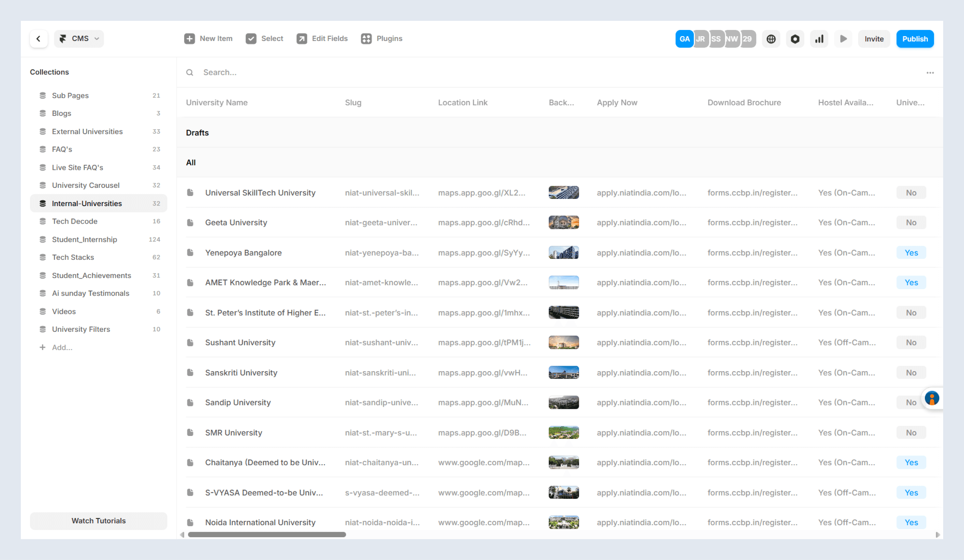The height and width of the screenshot is (560, 964).
Task: Click the Invite button
Action: 874,39
